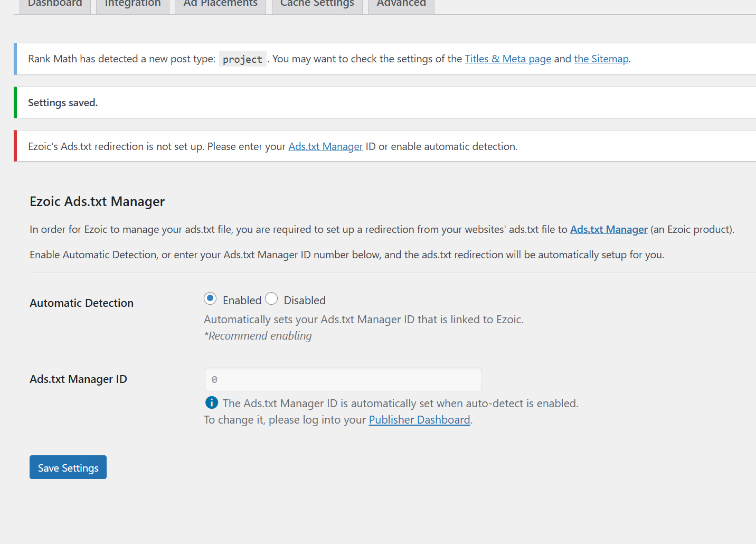Switch to the Integration tab
The width and height of the screenshot is (756, 544).
click(133, 5)
